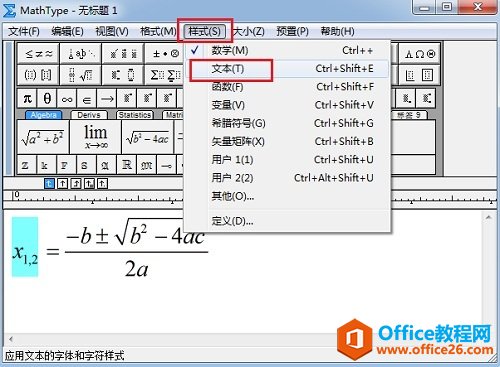Close the open 样式(S) menu
This screenshot has width=500, height=367.
[204, 32]
